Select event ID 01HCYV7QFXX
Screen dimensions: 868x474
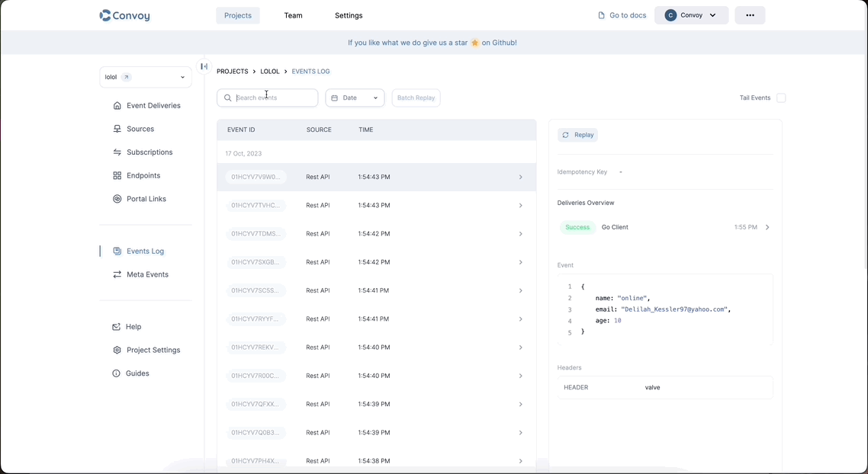(256, 405)
